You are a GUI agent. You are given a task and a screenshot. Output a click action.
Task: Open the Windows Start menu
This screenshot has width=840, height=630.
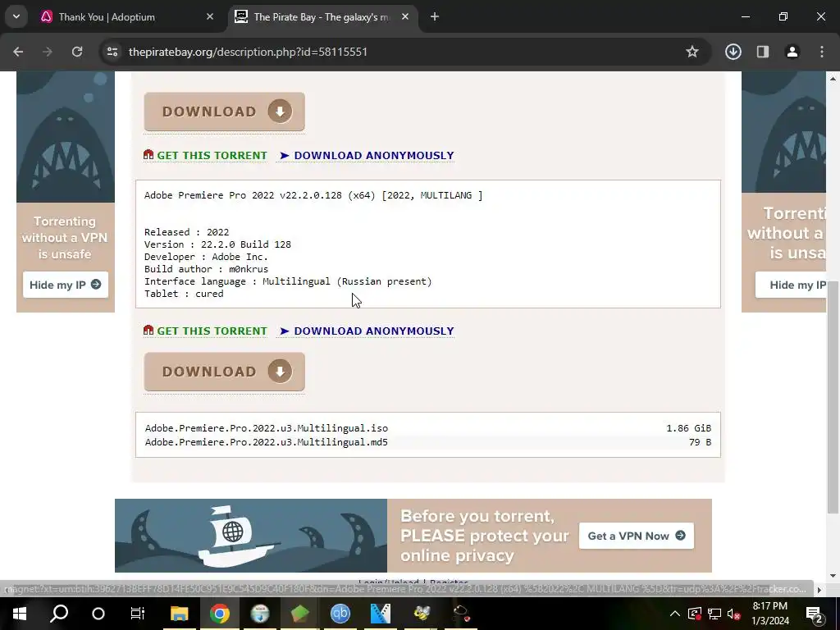pos(20,614)
